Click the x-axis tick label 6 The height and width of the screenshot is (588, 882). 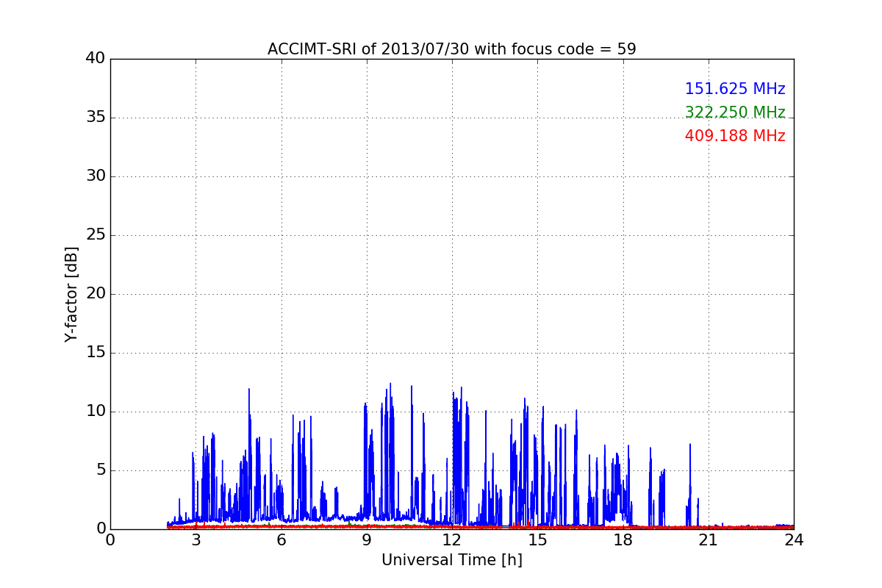point(282,540)
